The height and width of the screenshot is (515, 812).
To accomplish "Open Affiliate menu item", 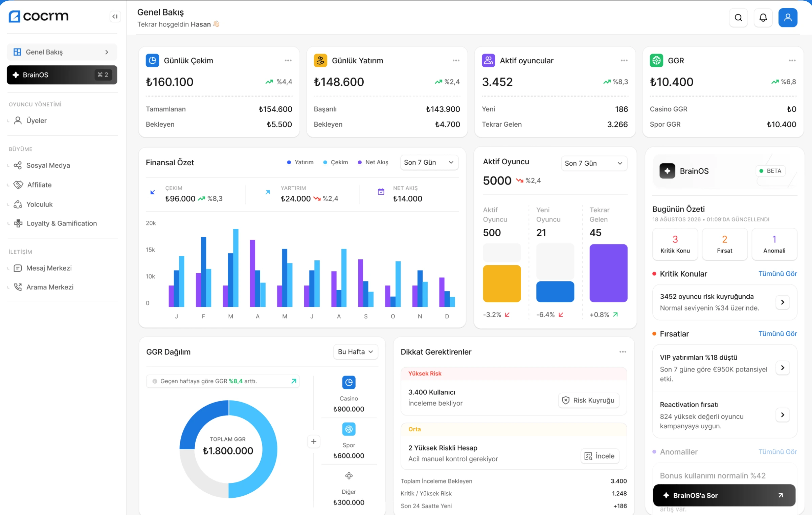I will coord(33,185).
